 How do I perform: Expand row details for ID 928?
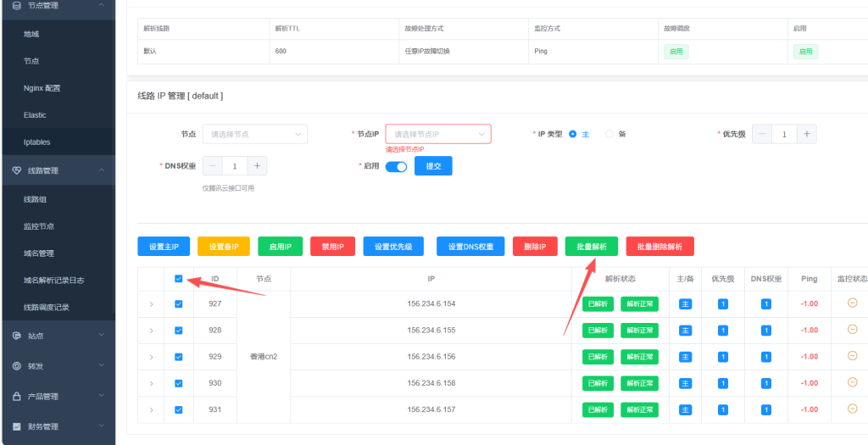151,331
